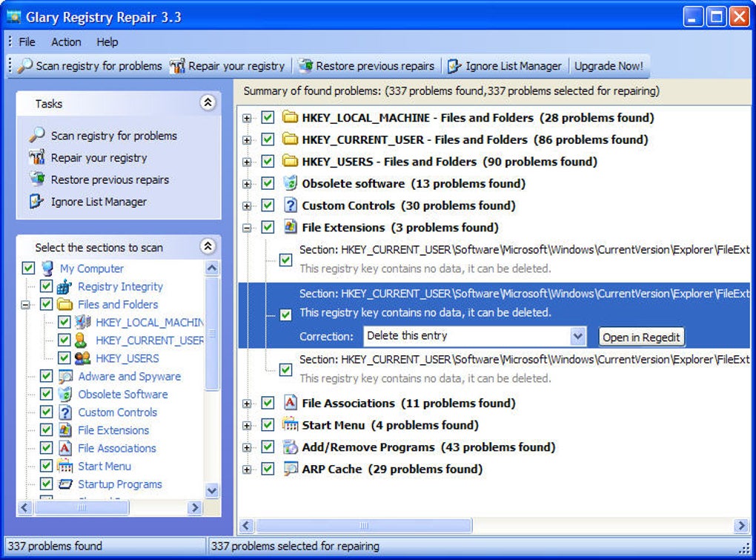This screenshot has height=560, width=756.
Task: Click the tools icon for Repair your registry in toolbar
Action: pos(177,65)
